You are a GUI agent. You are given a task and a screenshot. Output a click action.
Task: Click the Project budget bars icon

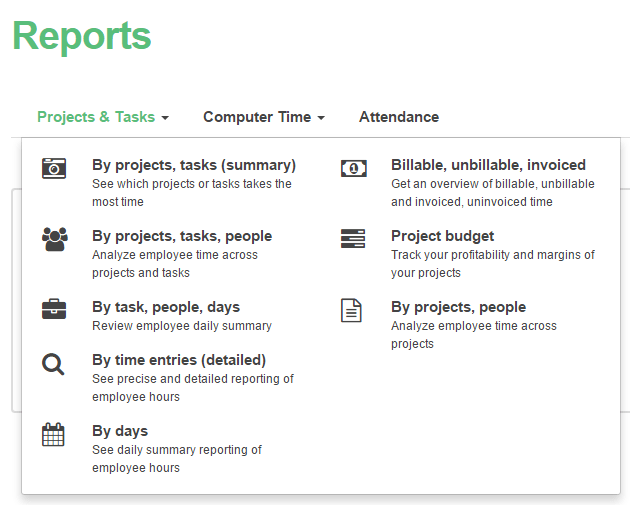[x=353, y=239]
